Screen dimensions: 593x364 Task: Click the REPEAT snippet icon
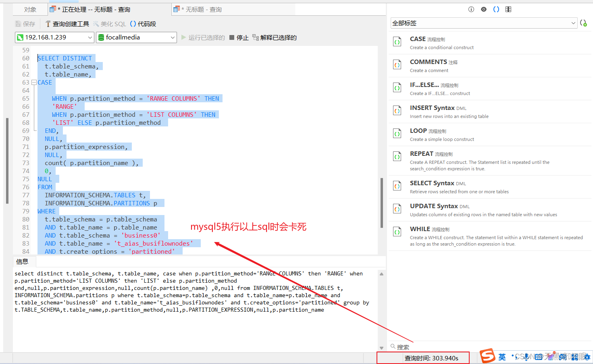[x=397, y=156]
